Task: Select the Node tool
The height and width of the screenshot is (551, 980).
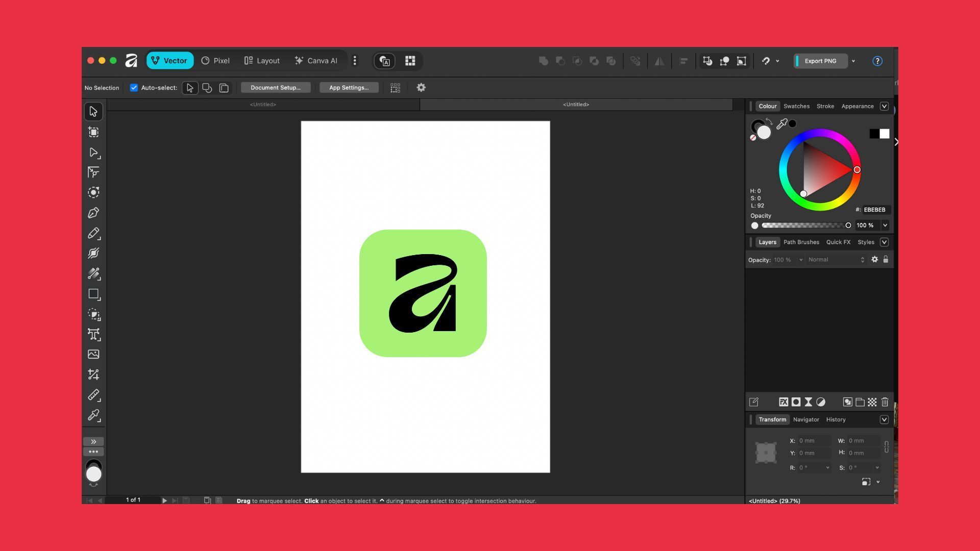Action: point(93,153)
